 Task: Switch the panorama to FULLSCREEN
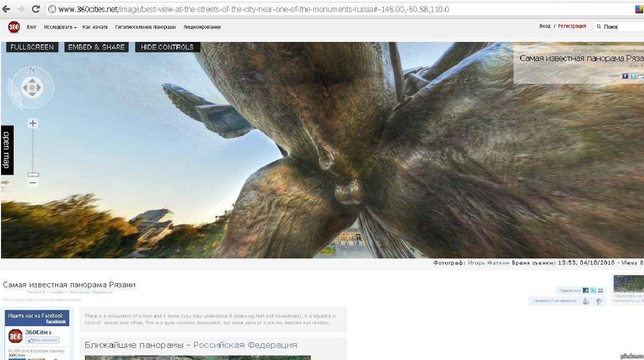coord(32,47)
